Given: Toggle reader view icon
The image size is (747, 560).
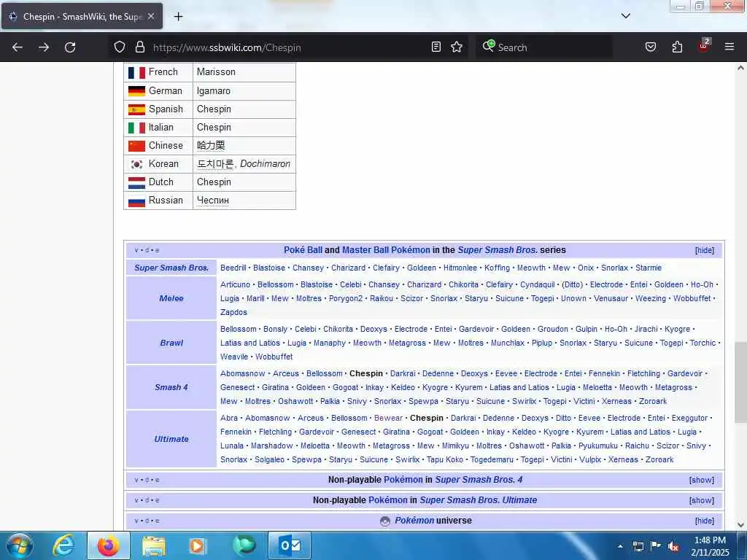Looking at the screenshot, I should 436,47.
